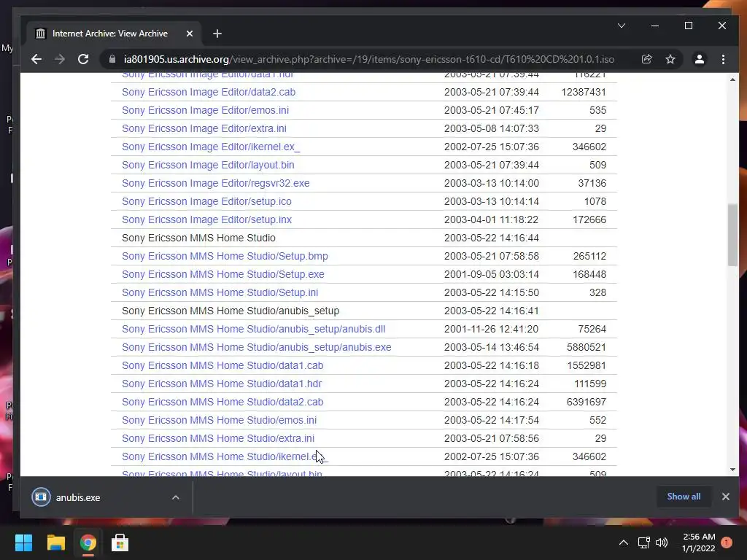The width and height of the screenshot is (747, 560).
Task: Open the tab search chevron
Action: point(622,26)
